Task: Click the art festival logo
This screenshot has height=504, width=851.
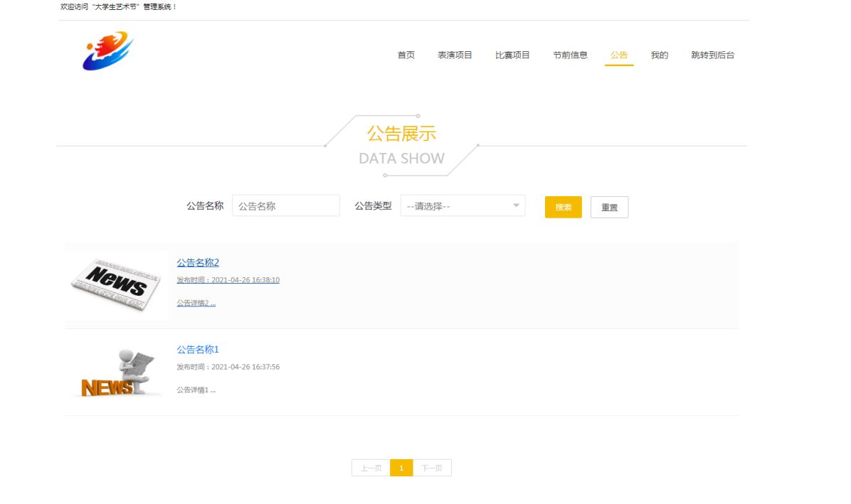Action: (x=108, y=50)
